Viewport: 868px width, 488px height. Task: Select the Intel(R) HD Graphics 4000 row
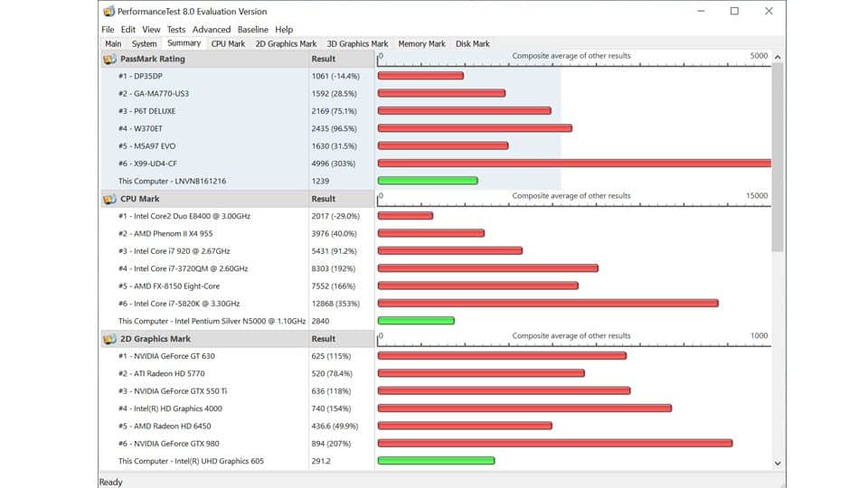click(x=436, y=408)
